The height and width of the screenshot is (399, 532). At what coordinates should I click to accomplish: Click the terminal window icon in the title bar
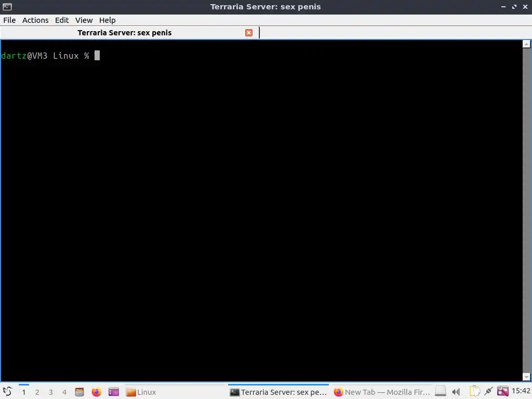click(7, 7)
